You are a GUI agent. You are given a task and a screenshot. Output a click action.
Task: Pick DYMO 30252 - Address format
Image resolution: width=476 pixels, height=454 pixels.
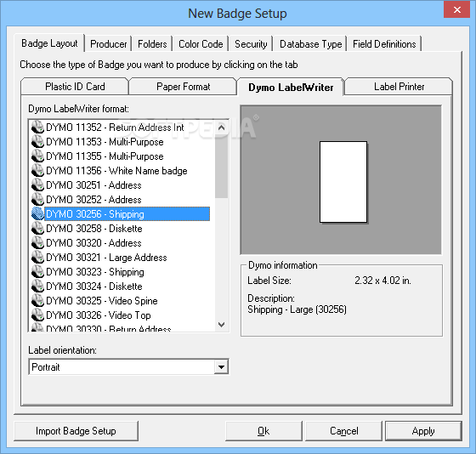pyautogui.click(x=93, y=200)
